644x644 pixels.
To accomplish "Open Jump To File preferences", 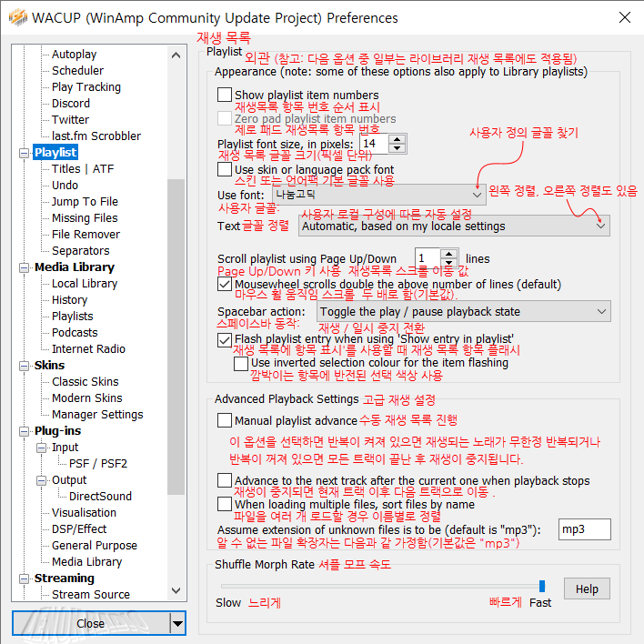I will coord(85,202).
